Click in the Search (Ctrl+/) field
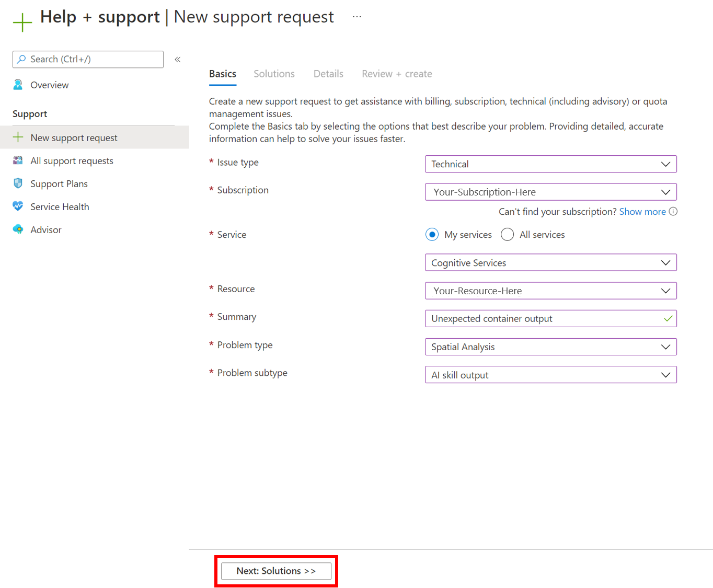 [88, 60]
